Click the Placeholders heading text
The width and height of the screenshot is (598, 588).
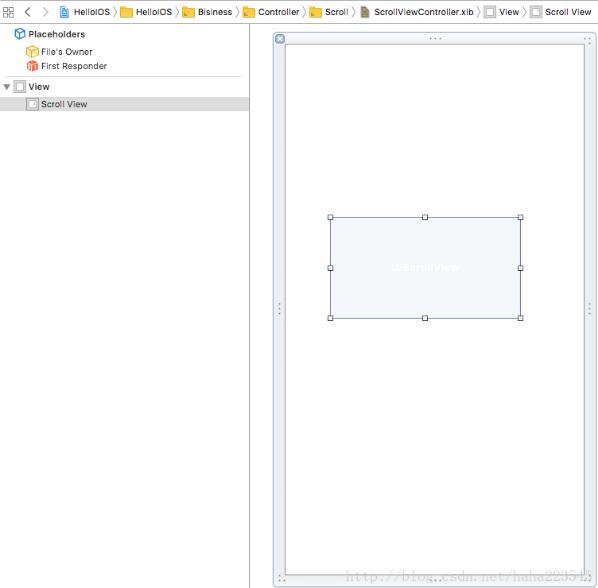coord(57,34)
